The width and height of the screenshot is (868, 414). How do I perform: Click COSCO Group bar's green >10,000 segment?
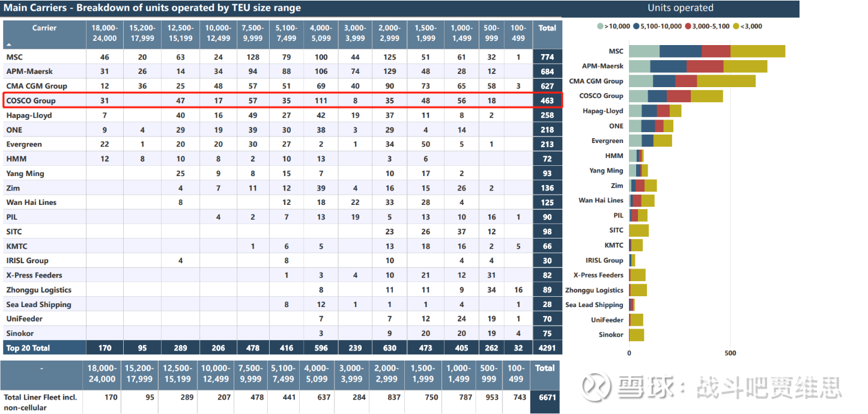tap(638, 96)
